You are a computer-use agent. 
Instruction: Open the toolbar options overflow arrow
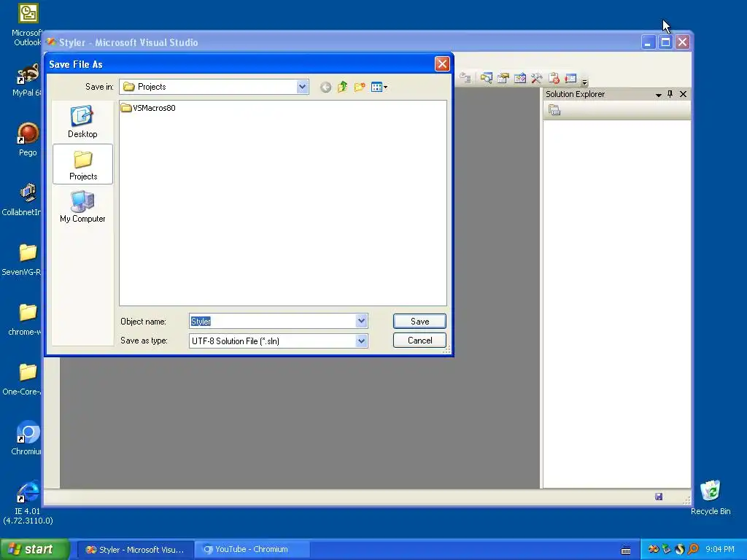point(584,82)
